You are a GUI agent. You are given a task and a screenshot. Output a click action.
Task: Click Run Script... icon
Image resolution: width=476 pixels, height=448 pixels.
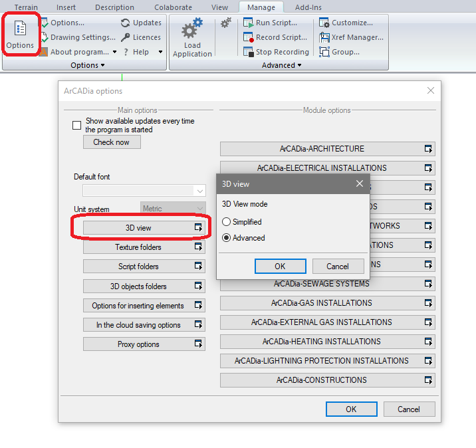coord(249,23)
